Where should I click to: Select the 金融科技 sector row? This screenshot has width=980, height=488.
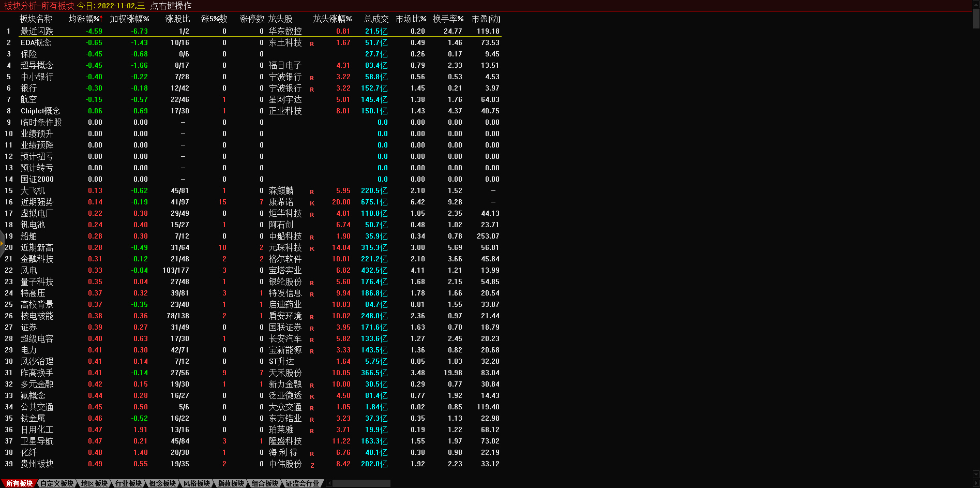click(37, 259)
